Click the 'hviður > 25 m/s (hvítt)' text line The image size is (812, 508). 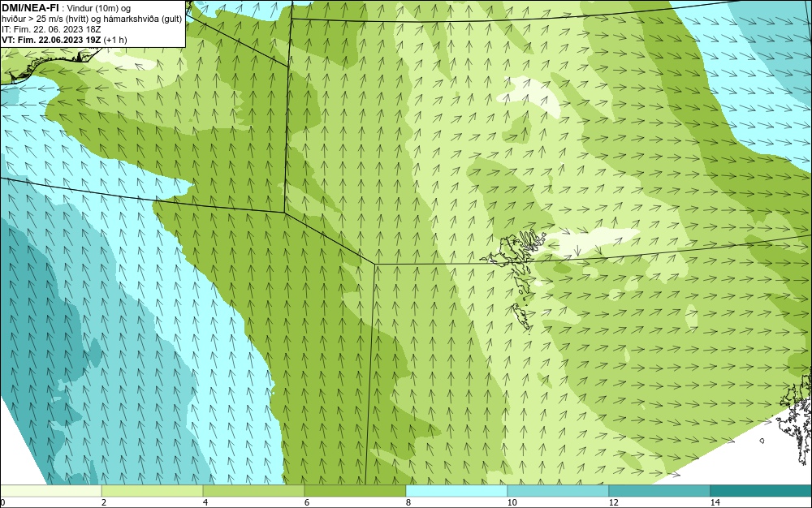(93, 19)
